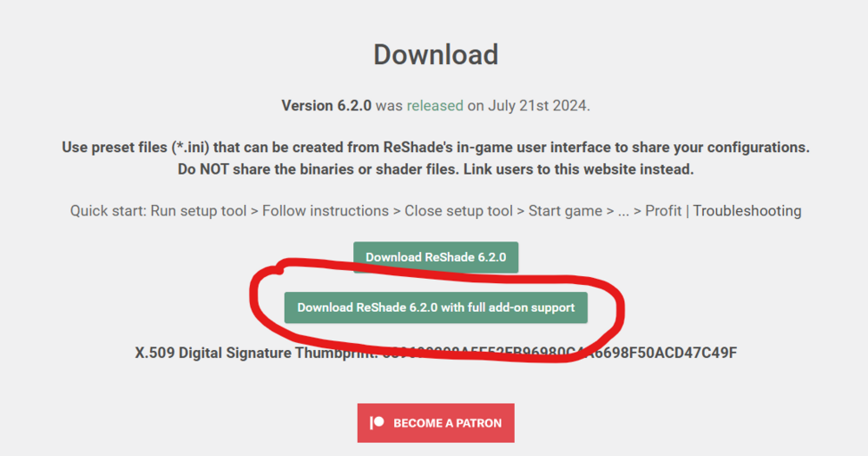Click the 'Start game' step

pos(565,210)
